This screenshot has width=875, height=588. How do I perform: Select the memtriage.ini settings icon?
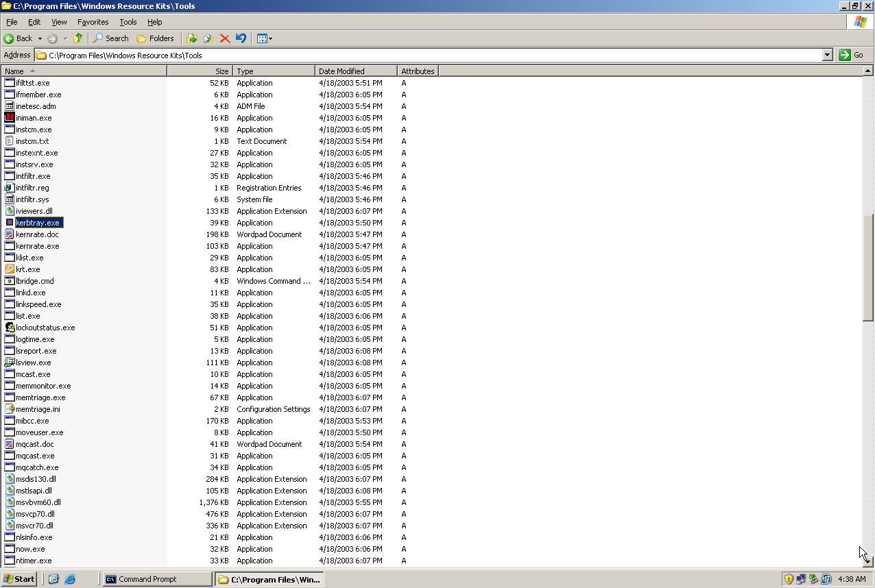pos(10,409)
